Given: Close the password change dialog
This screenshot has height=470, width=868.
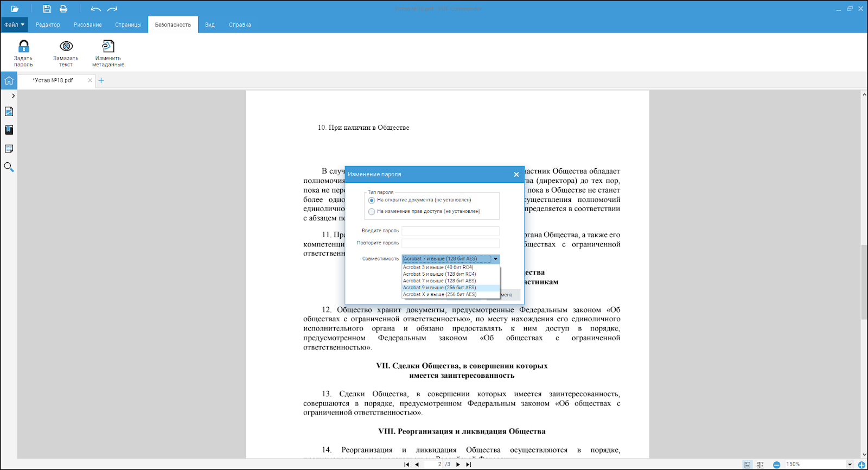Looking at the screenshot, I should (x=516, y=175).
